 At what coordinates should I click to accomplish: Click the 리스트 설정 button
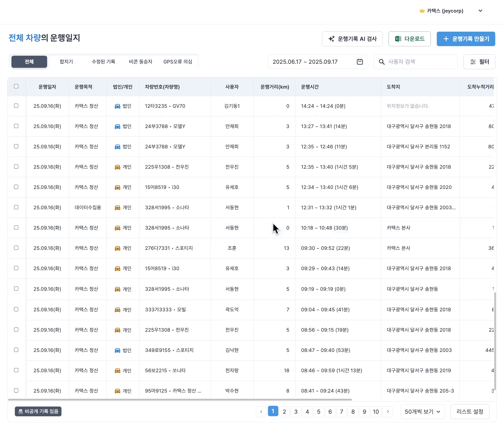(x=470, y=411)
